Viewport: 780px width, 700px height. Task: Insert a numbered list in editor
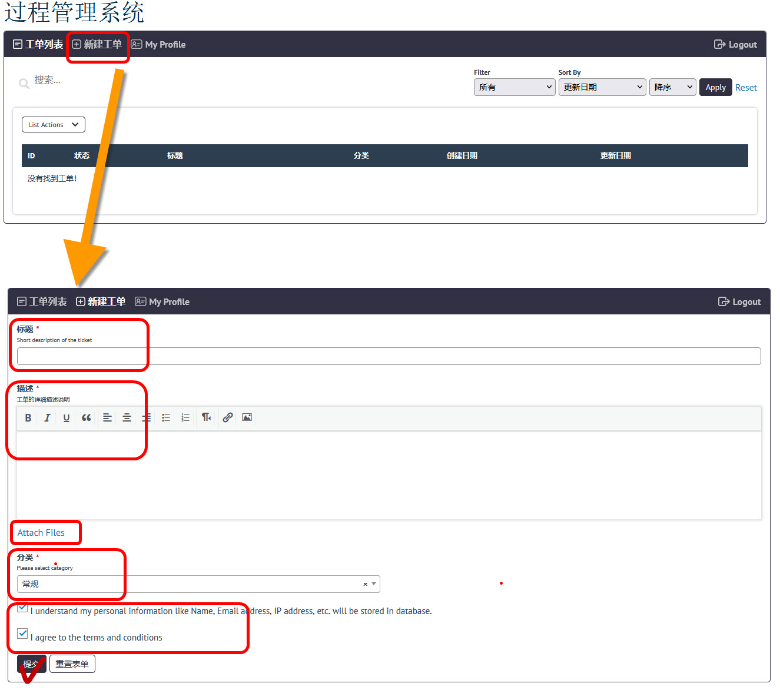[x=185, y=418]
